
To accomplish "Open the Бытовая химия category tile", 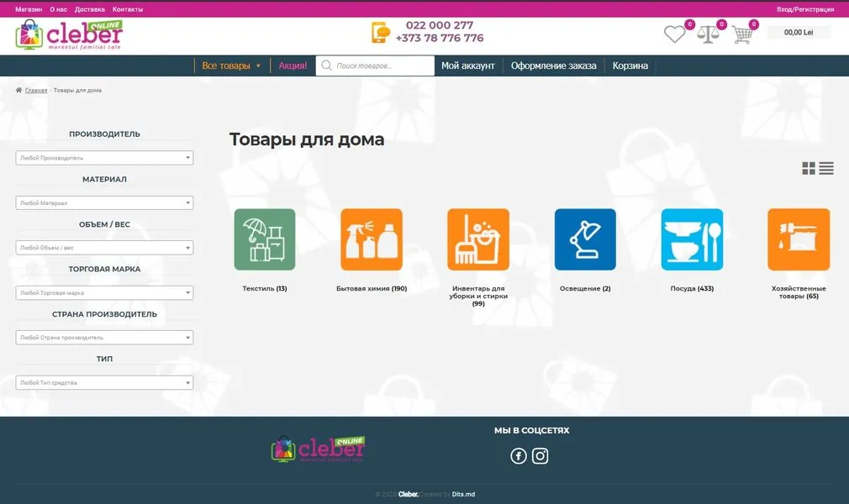I will pyautogui.click(x=372, y=239).
